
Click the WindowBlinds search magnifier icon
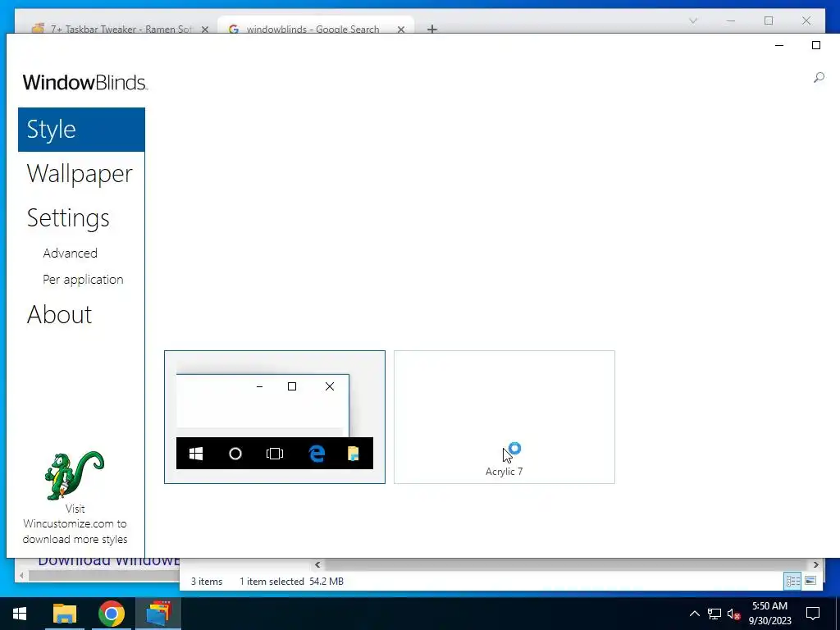819,78
